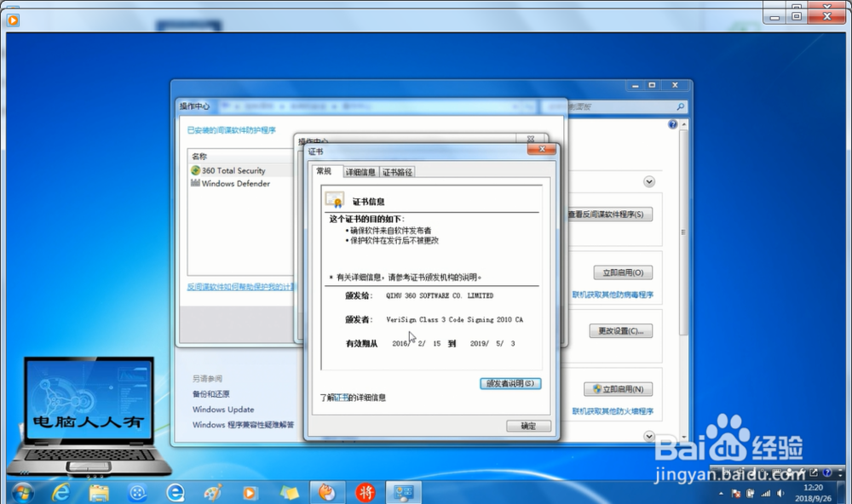Click the volume speaker tray icon
Image resolution: width=852 pixels, height=504 pixels.
click(780, 494)
